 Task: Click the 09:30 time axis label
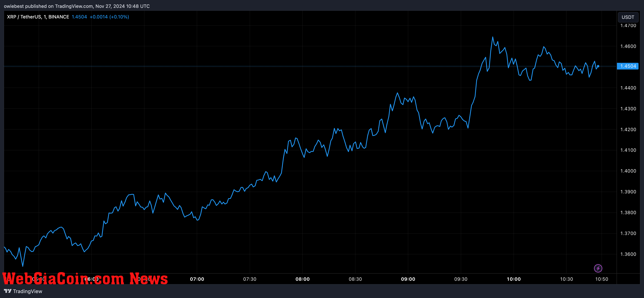tap(461, 279)
